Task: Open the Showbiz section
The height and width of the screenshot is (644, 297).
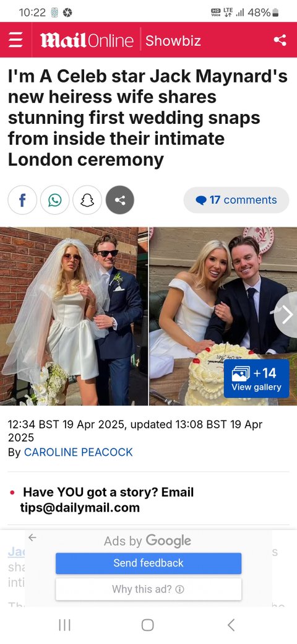Action: (x=173, y=41)
